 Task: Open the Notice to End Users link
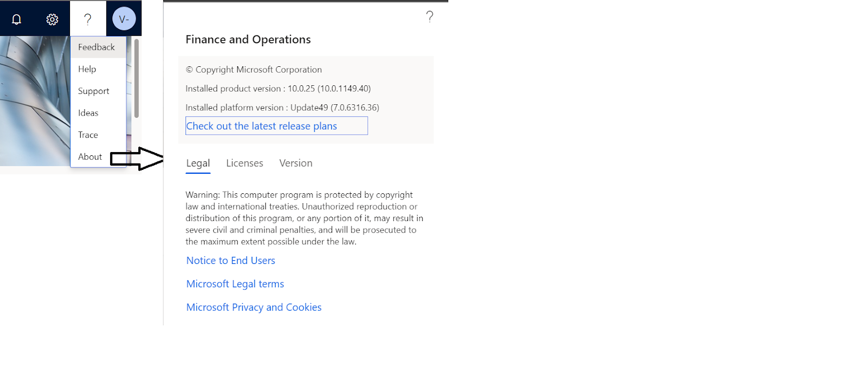(231, 261)
